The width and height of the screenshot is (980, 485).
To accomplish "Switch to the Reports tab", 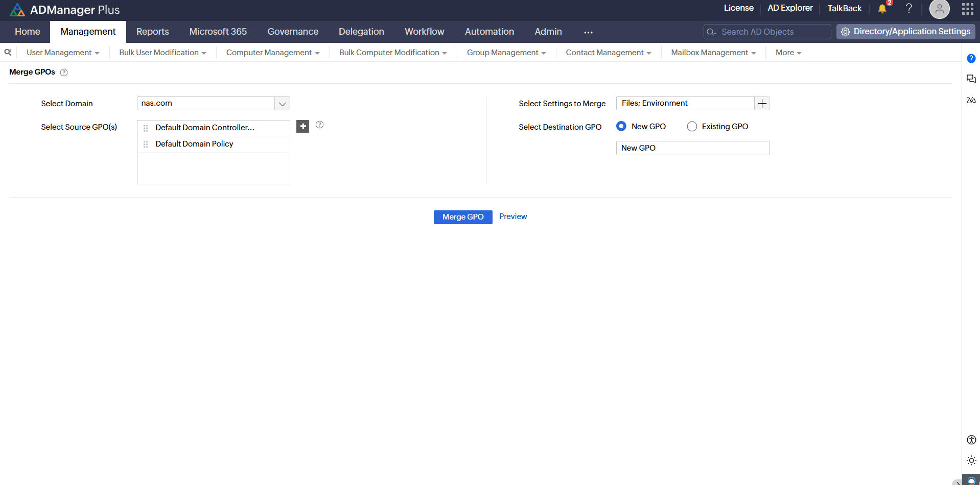I will tap(153, 32).
